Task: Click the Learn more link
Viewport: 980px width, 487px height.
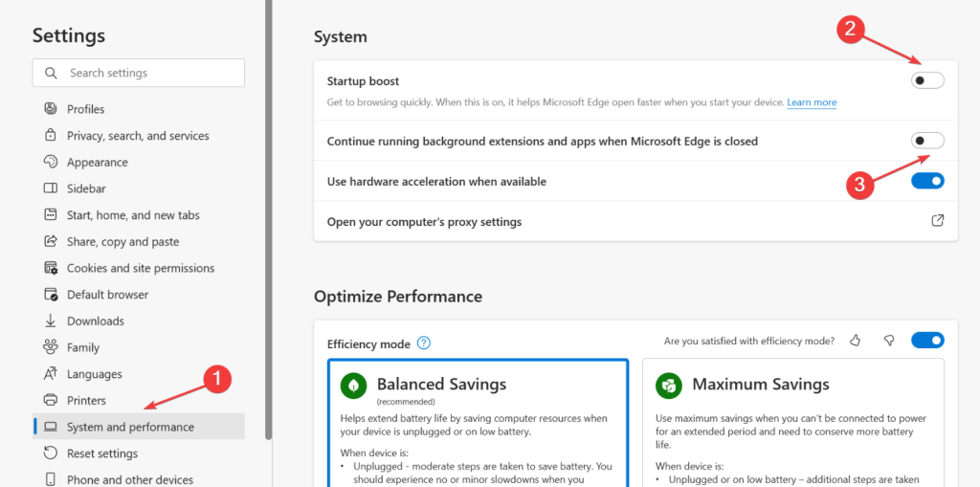Action: [x=812, y=102]
